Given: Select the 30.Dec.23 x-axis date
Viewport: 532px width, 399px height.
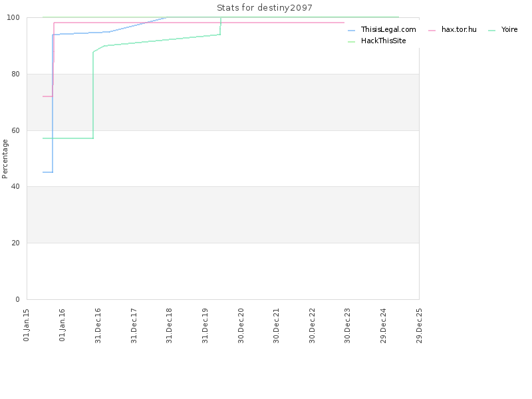Looking at the screenshot, I should coord(347,326).
